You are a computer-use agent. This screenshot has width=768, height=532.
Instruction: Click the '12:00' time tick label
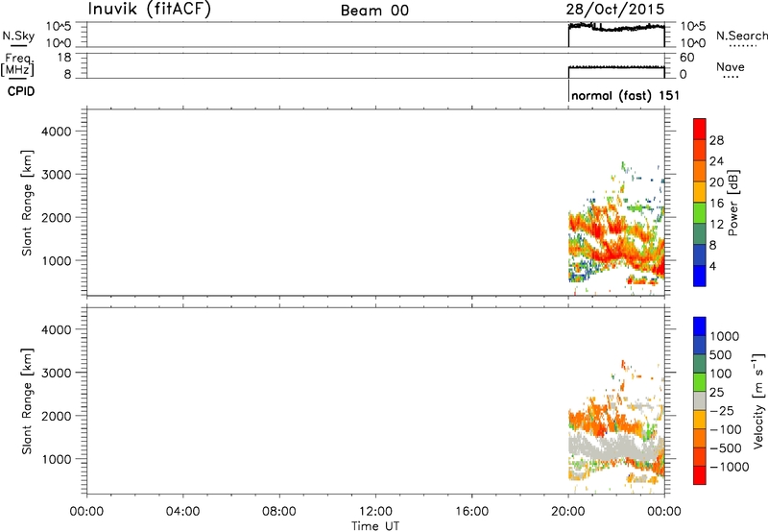[375, 512]
